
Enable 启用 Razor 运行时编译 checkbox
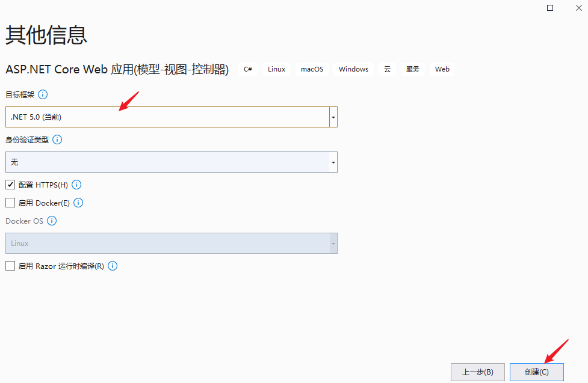[10, 266]
